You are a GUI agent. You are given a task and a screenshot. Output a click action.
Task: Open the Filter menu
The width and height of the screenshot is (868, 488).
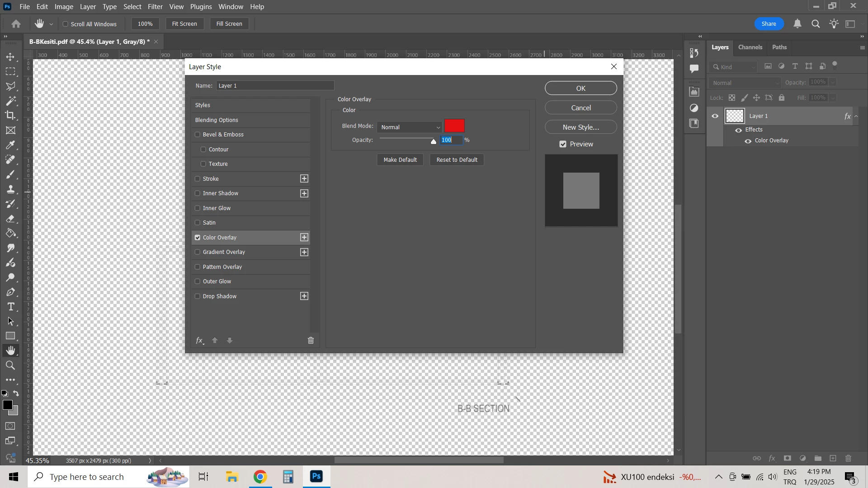155,7
